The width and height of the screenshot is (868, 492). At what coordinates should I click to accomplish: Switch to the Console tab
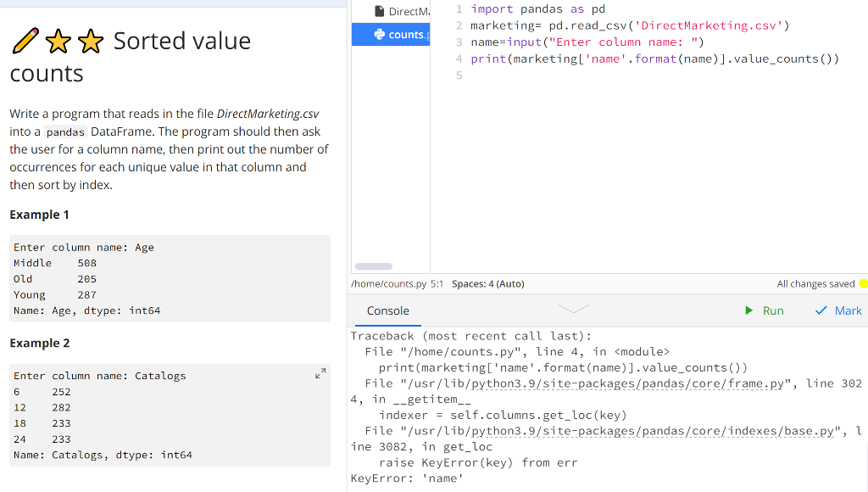pyautogui.click(x=388, y=310)
